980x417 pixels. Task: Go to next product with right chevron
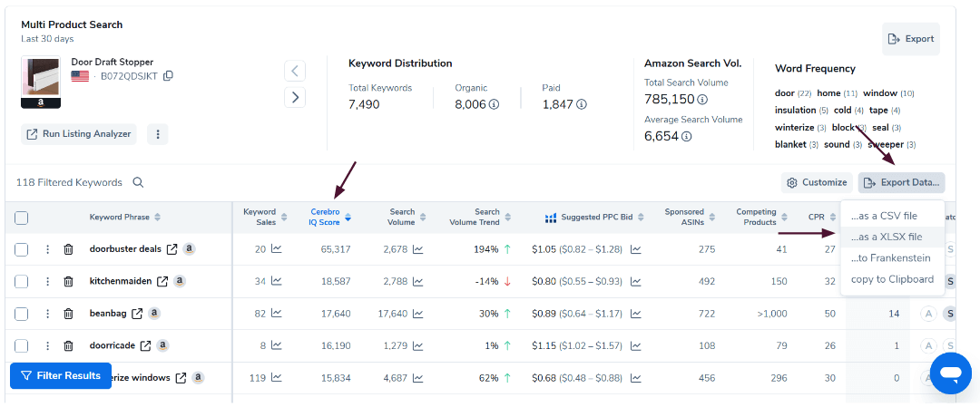point(295,97)
